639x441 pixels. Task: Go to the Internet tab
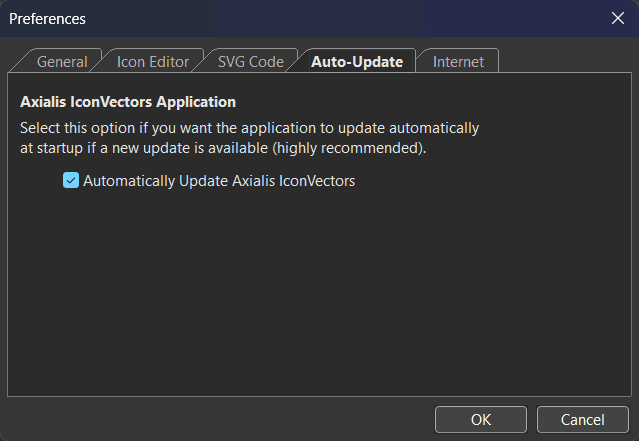click(x=458, y=62)
